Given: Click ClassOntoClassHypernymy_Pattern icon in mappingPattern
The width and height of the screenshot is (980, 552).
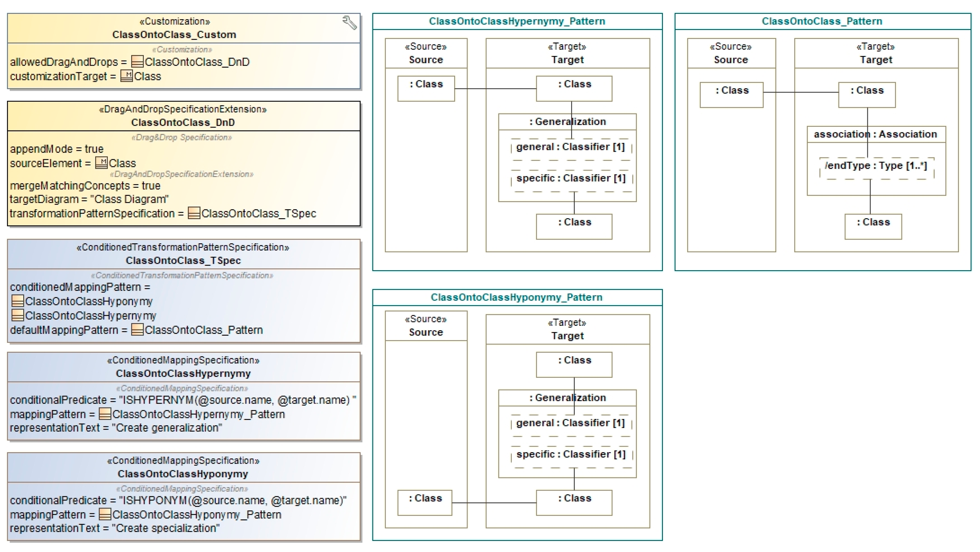Looking at the screenshot, I should [x=105, y=414].
